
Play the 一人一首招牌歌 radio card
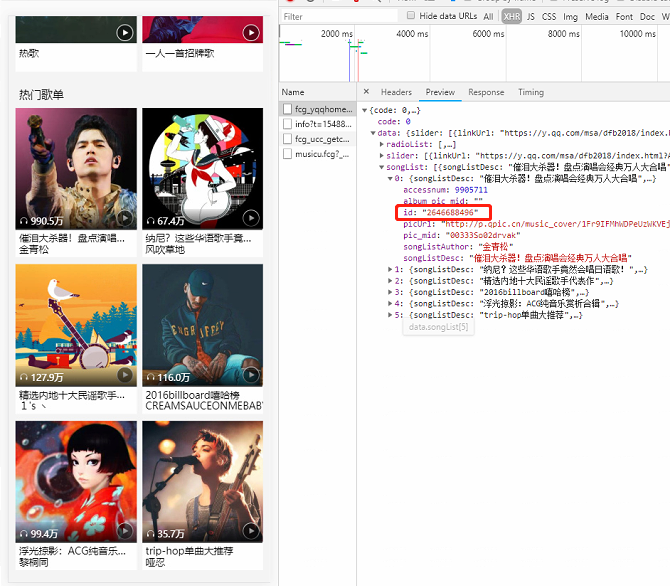251,32
